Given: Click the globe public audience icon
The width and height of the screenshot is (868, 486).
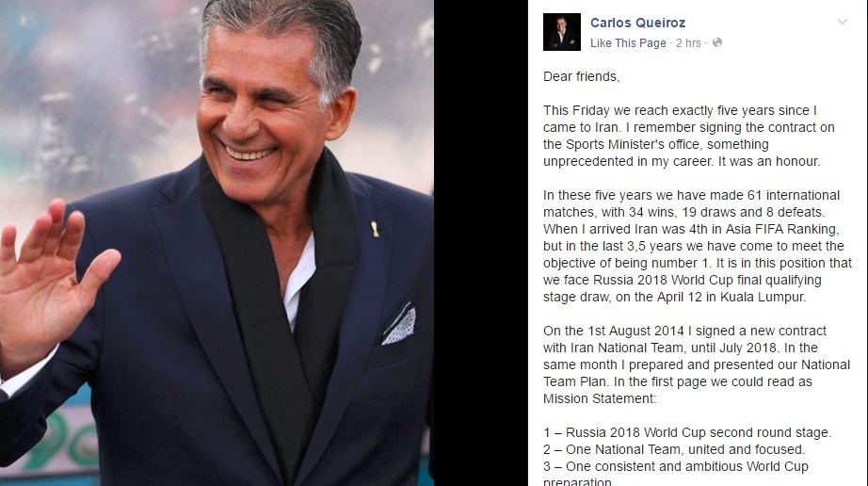Looking at the screenshot, I should (716, 42).
